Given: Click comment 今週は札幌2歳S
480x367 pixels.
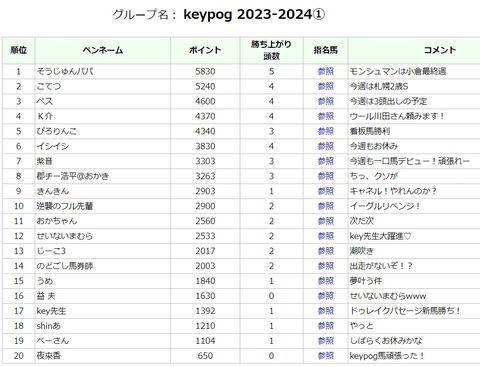Looking at the screenshot, I should coord(379,86).
